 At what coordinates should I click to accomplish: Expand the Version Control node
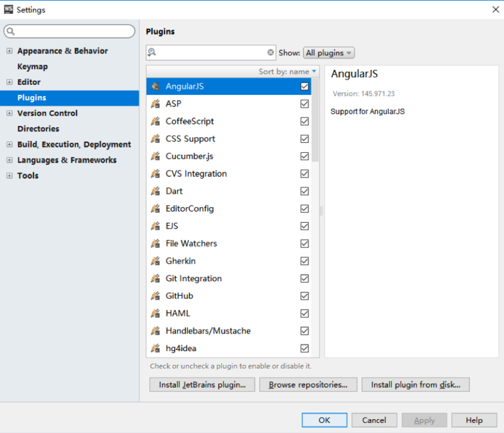coord(9,113)
